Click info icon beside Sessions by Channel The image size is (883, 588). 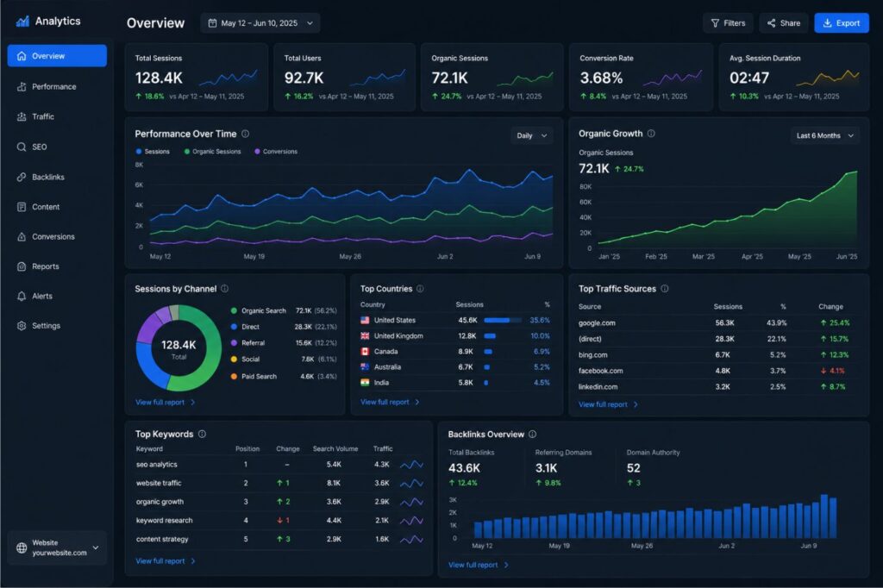[x=225, y=288]
